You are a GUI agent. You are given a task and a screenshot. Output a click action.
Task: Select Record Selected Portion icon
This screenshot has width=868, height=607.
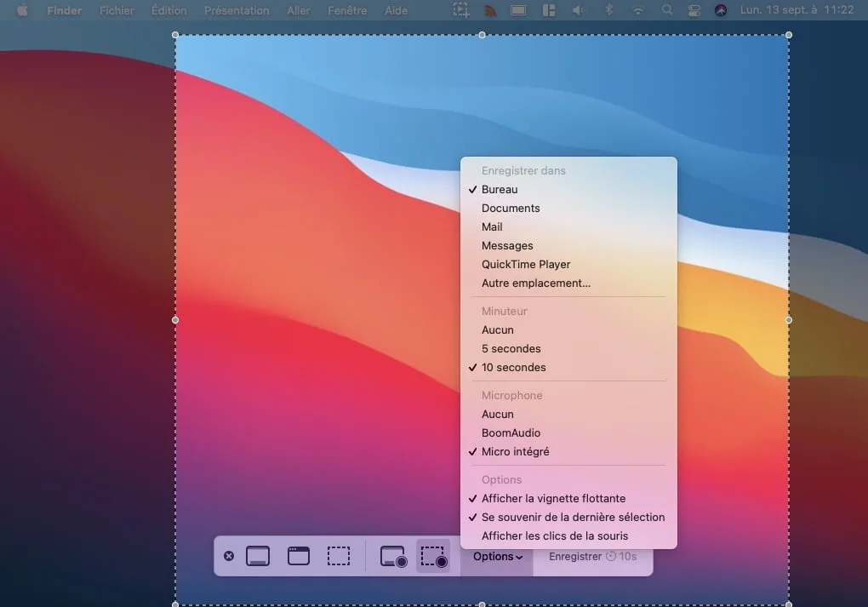tap(433, 556)
